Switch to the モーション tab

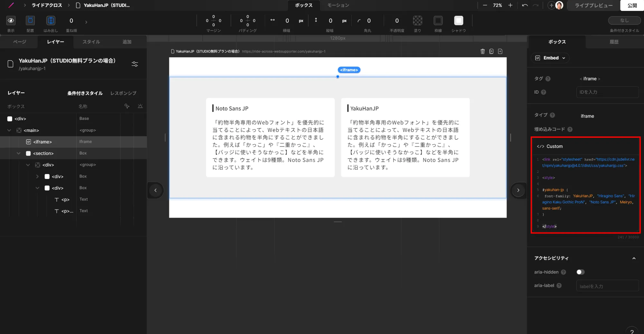[338, 5]
